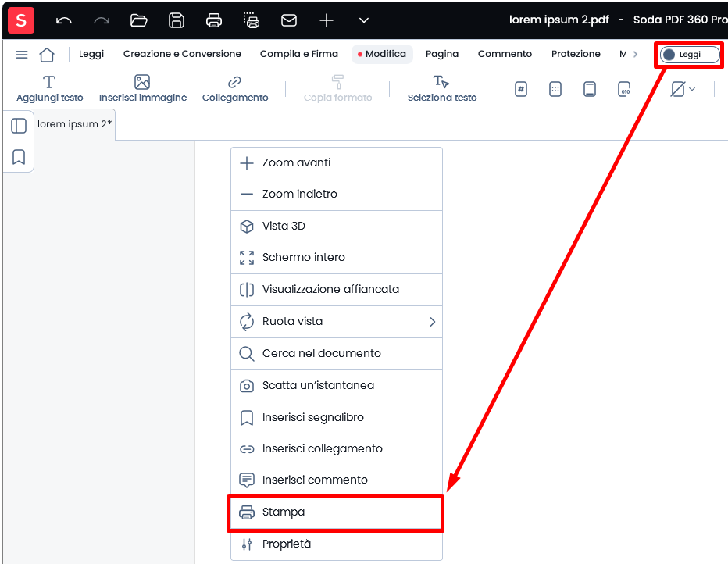Save the document with floppy icon

177,20
